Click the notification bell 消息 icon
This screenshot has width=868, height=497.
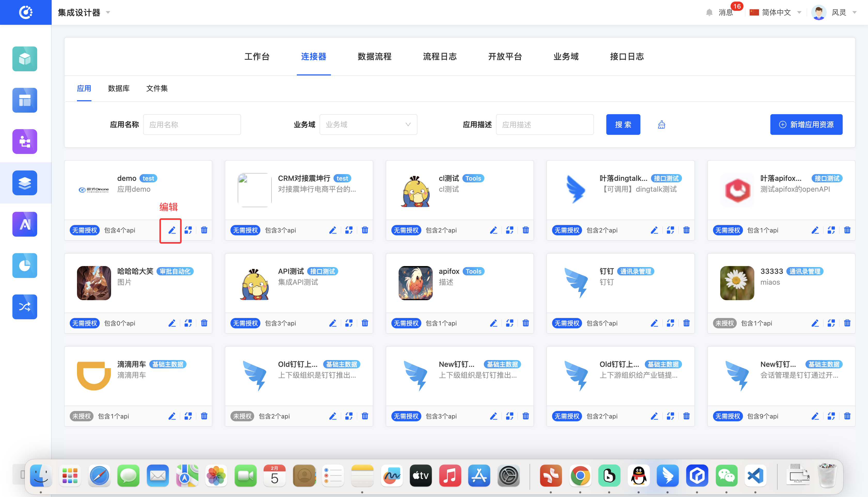(x=709, y=13)
